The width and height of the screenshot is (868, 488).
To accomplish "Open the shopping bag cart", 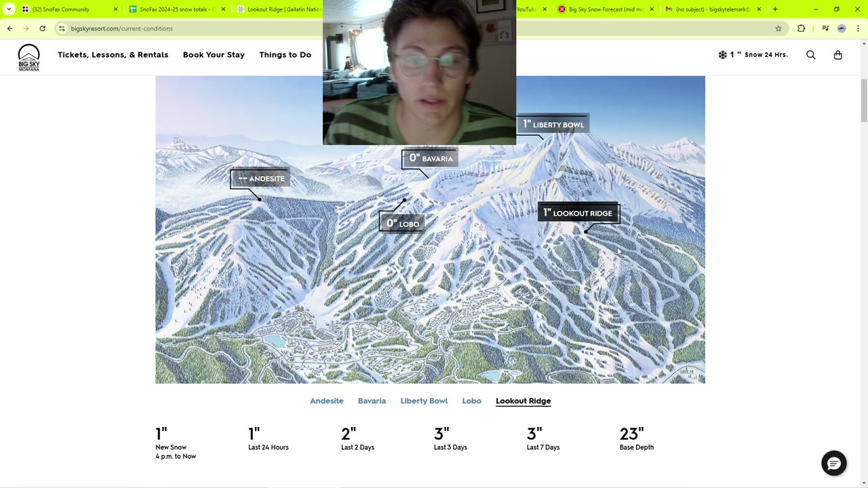I will click(x=838, y=55).
